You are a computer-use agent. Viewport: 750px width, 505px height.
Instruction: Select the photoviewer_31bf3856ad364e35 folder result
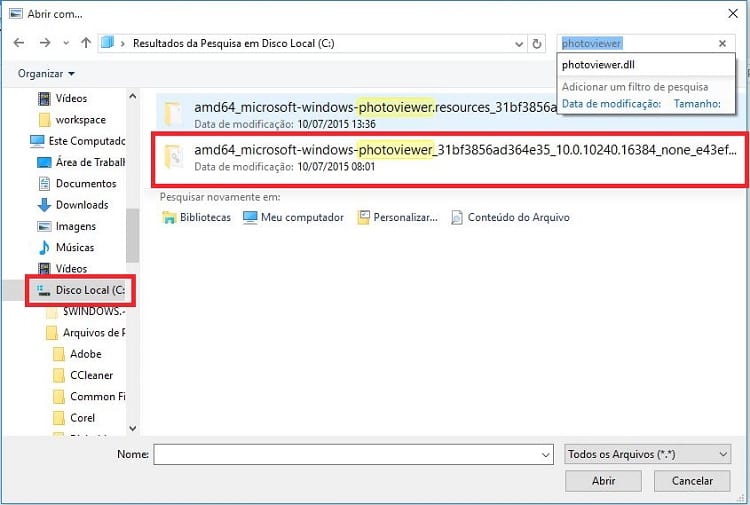(450, 158)
